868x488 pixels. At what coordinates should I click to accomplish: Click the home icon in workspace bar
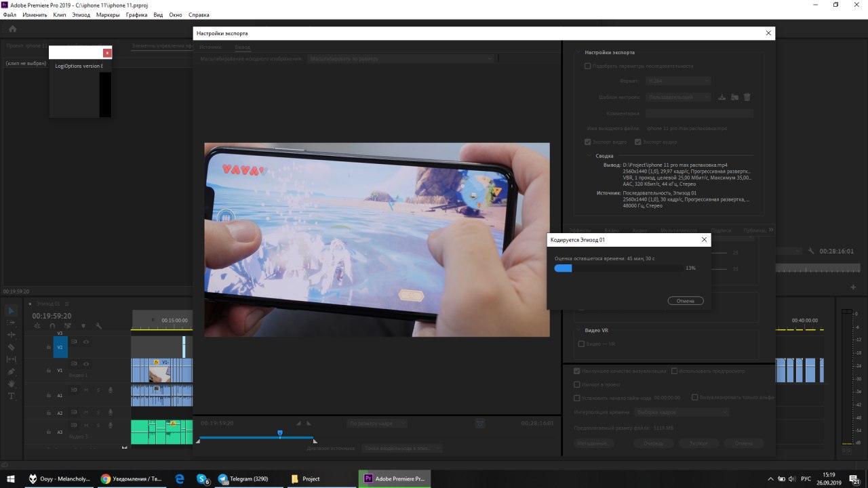tap(12, 29)
